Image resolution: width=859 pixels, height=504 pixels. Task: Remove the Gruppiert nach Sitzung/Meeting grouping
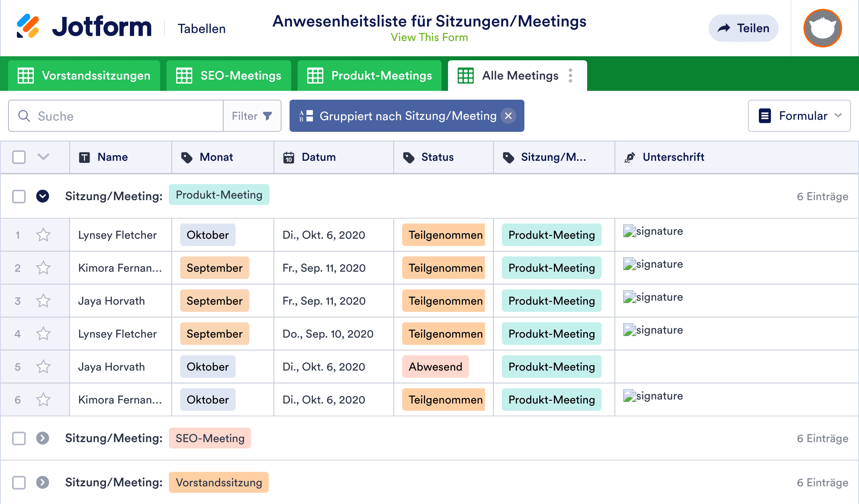(x=509, y=116)
